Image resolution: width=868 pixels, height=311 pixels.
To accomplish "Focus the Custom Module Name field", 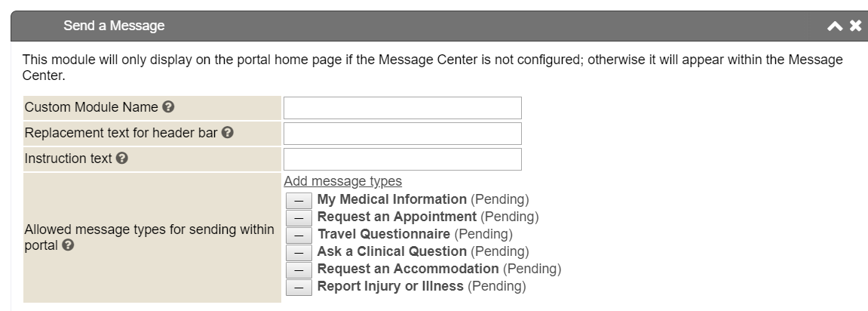I will 402,108.
